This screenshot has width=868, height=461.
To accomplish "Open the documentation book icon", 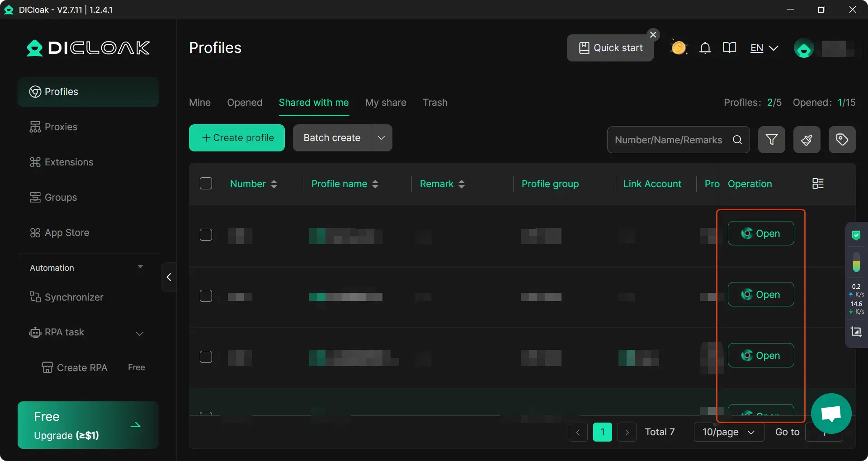I will tap(729, 48).
